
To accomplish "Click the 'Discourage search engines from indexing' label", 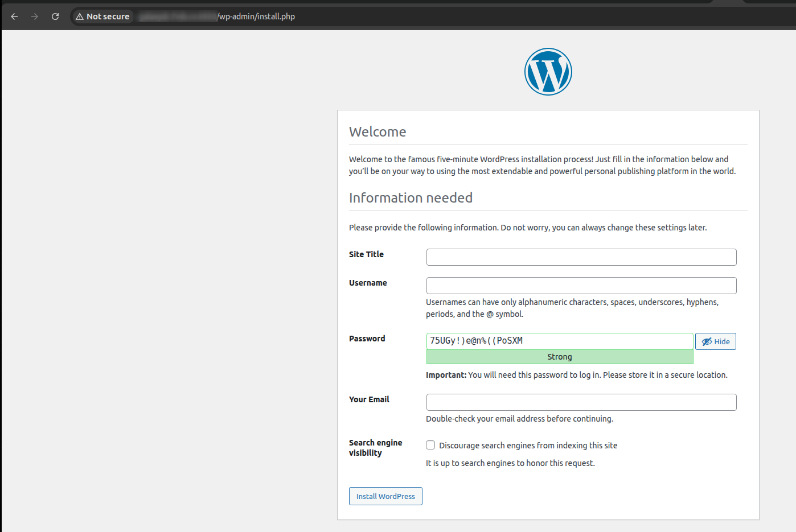I will (528, 446).
